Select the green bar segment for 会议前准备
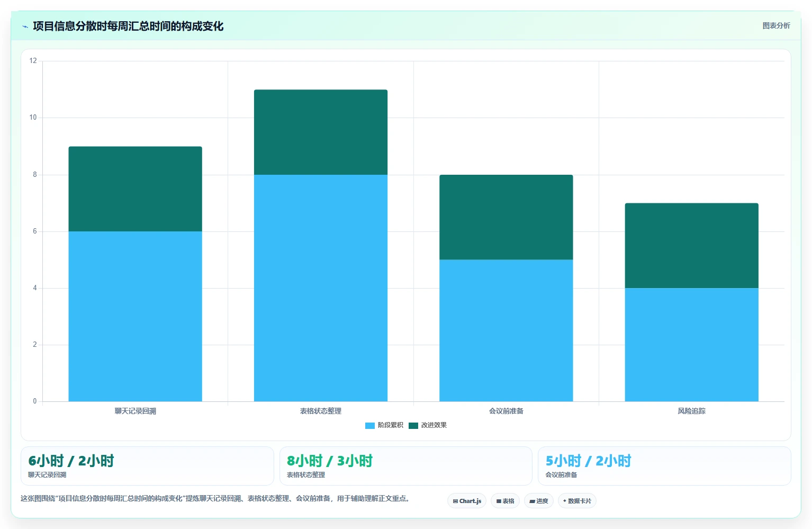 coord(506,217)
